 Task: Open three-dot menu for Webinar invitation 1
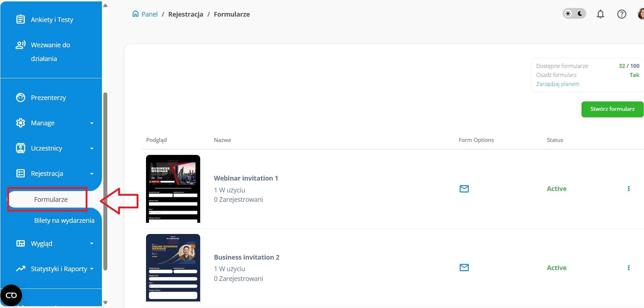(x=628, y=189)
